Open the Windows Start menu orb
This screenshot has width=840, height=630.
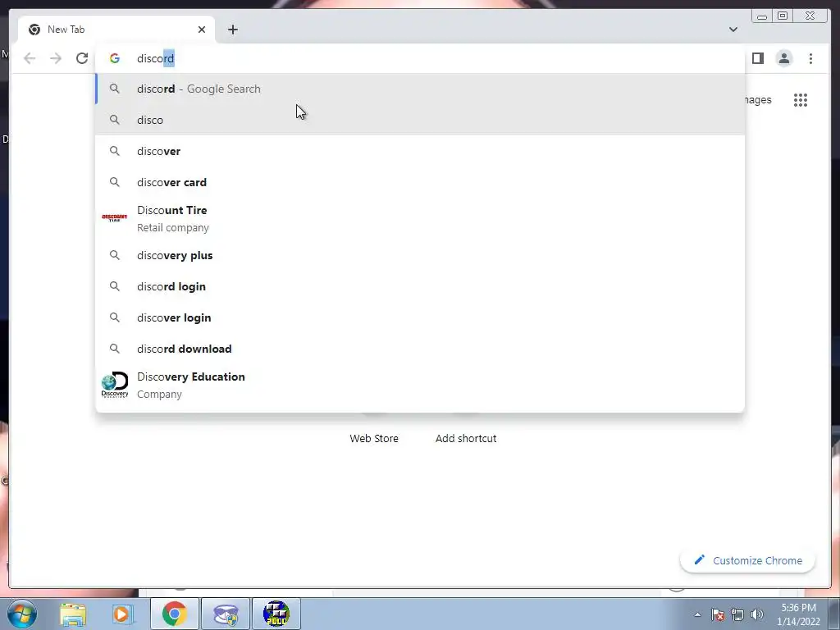pos(22,614)
